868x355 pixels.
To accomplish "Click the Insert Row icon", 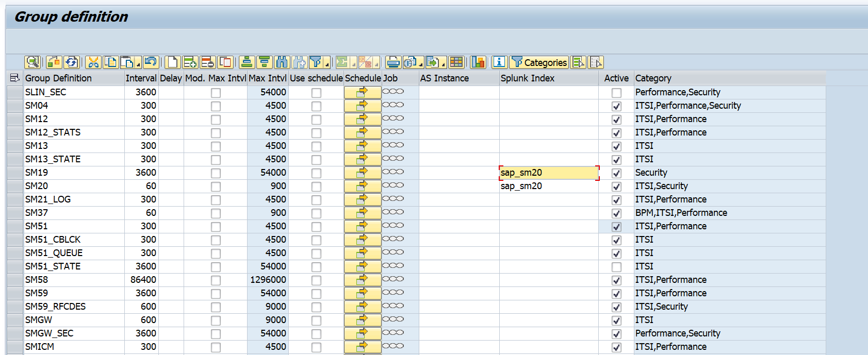I will pyautogui.click(x=190, y=62).
